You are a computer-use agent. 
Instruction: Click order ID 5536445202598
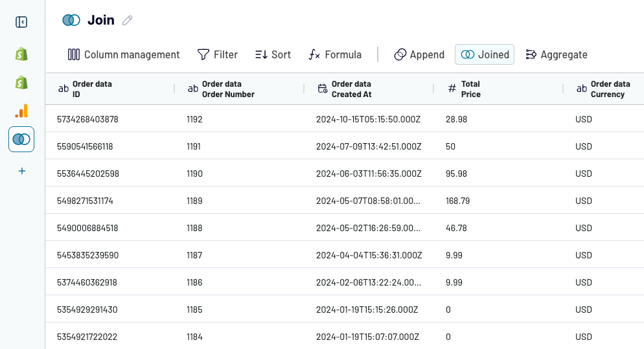[88, 174]
